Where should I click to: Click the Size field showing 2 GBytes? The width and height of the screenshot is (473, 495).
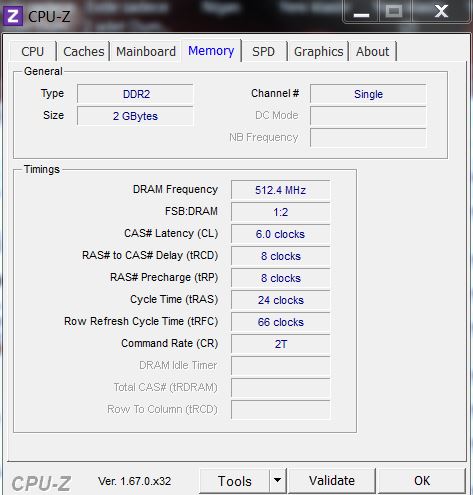click(x=135, y=116)
